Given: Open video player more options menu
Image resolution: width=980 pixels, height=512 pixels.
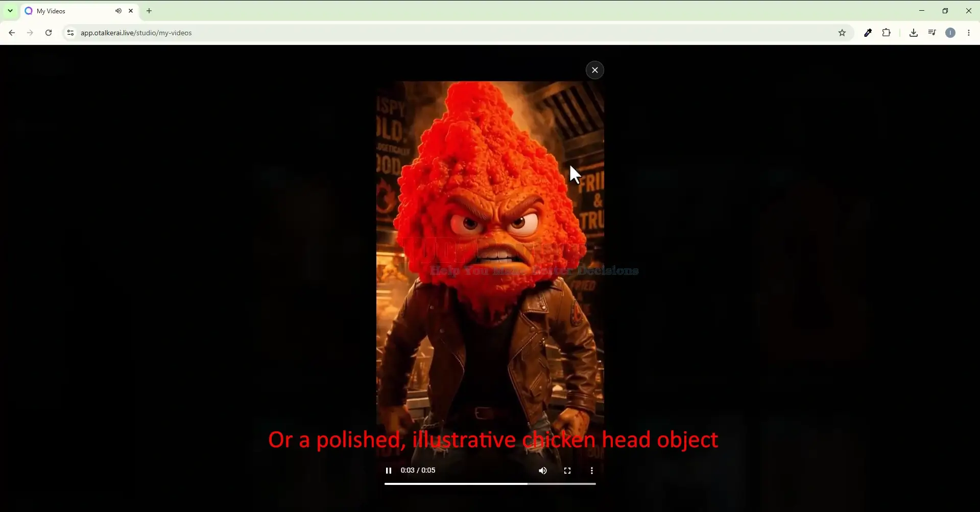Looking at the screenshot, I should click(x=592, y=471).
